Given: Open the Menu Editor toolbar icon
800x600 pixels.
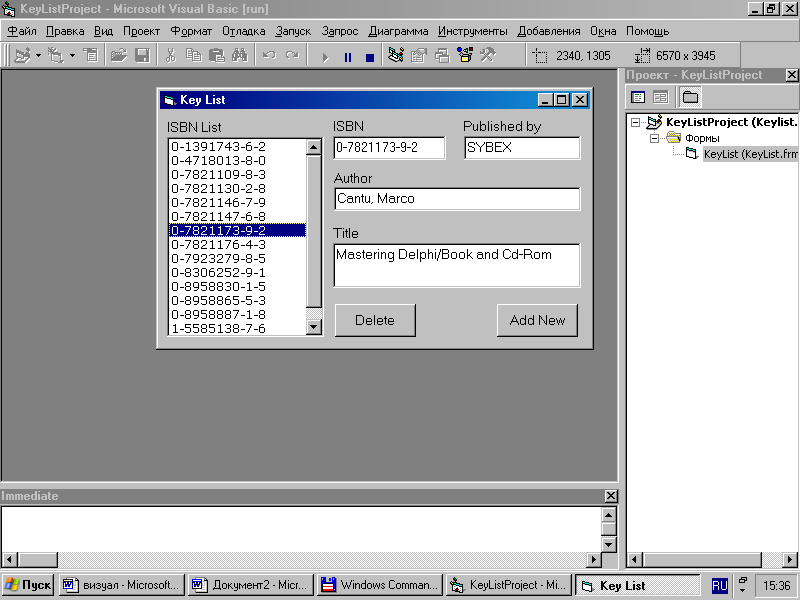Looking at the screenshot, I should pyautogui.click(x=91, y=55).
